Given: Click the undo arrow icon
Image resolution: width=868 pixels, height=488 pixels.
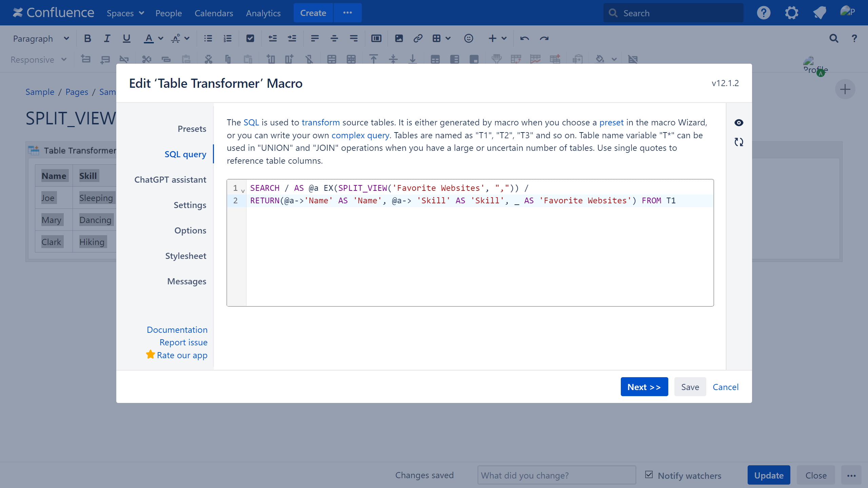Looking at the screenshot, I should coord(525,39).
